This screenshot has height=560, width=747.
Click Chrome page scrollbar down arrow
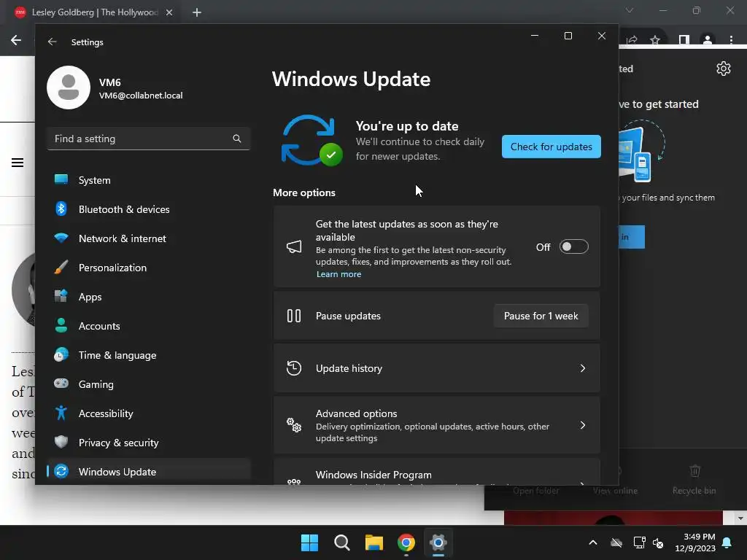tap(740, 518)
